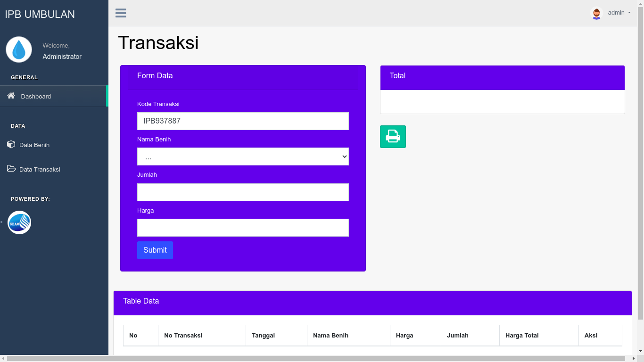This screenshot has height=362, width=644.
Task: Click the green print icon button
Action: coord(393,137)
